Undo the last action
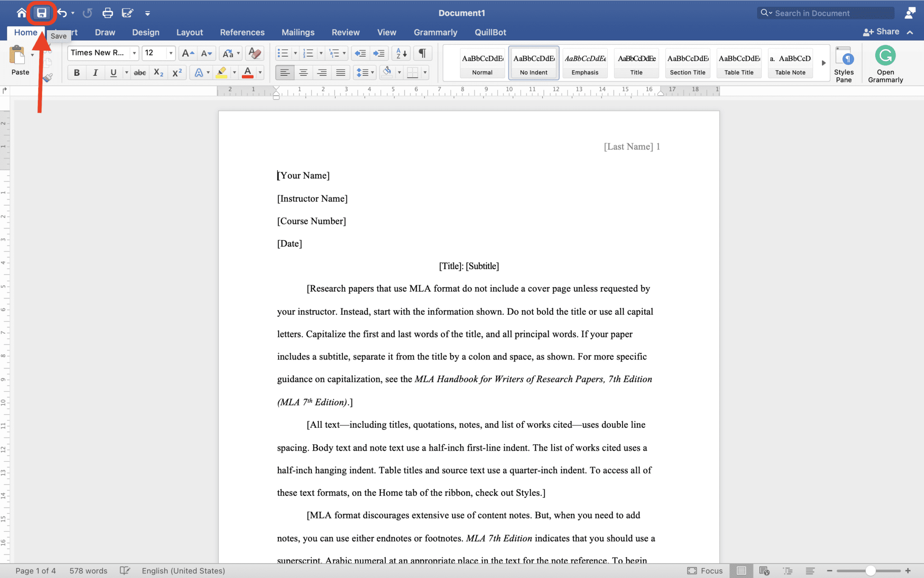Screen dimensions: 924x578 [63, 13]
